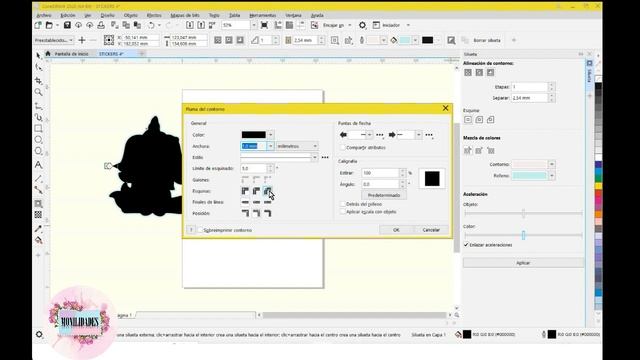Screen dimensions: 640x360
Task: Click the Etapas steps field in the docker
Action: [x=530, y=87]
